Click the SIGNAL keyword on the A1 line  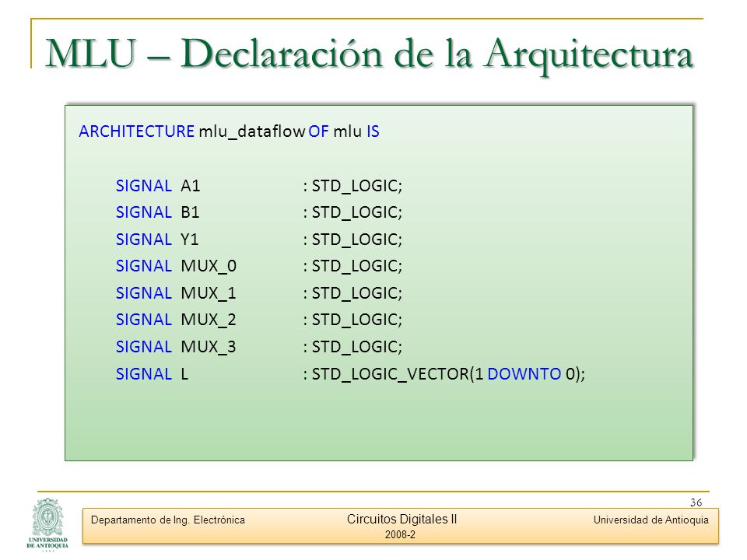[143, 185]
